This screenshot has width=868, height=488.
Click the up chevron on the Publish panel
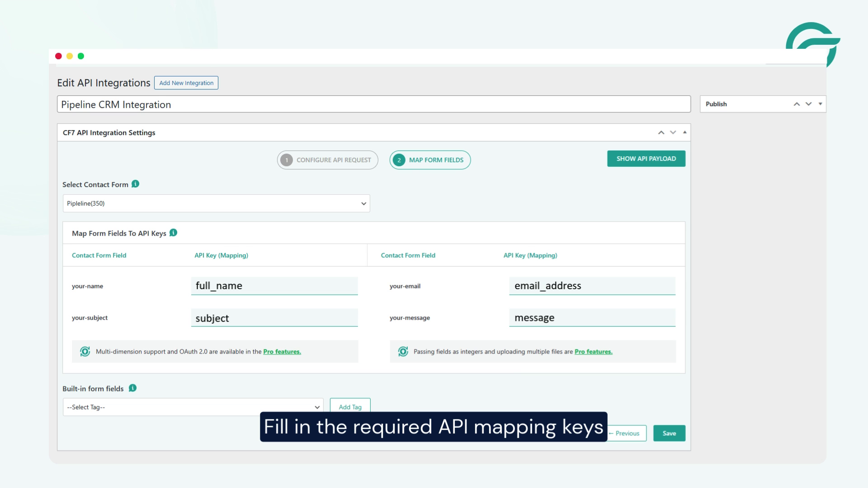tap(797, 103)
